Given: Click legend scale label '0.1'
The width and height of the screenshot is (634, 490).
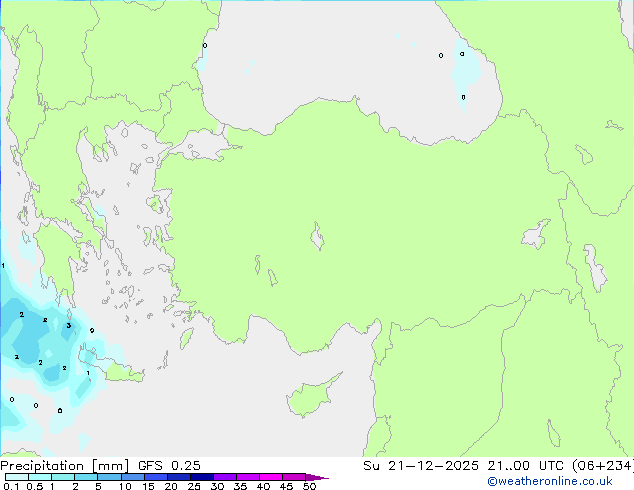Looking at the screenshot, I should 11,486.
